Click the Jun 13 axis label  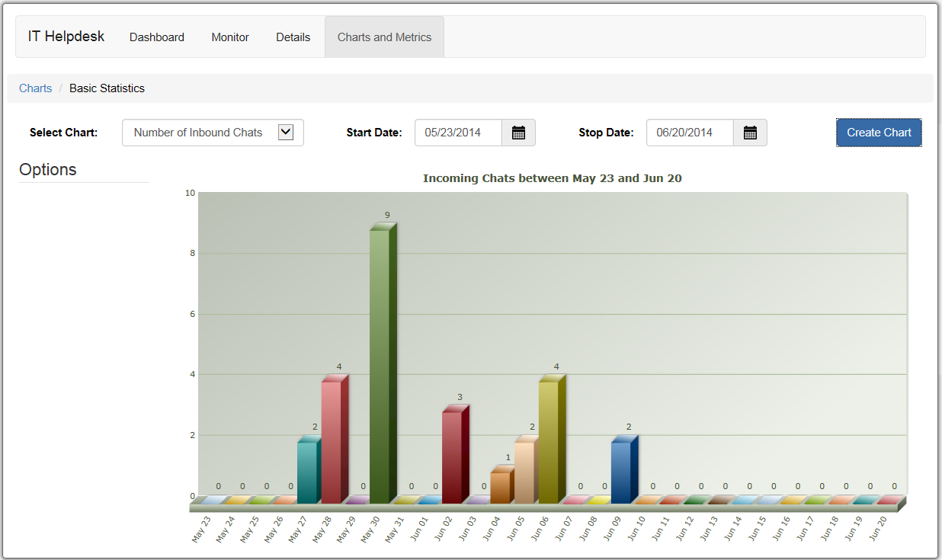click(709, 529)
